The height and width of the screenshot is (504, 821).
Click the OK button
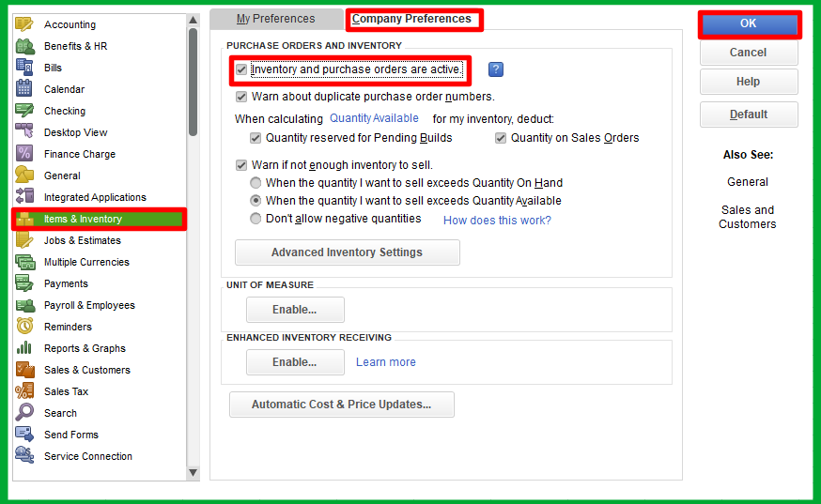click(750, 23)
